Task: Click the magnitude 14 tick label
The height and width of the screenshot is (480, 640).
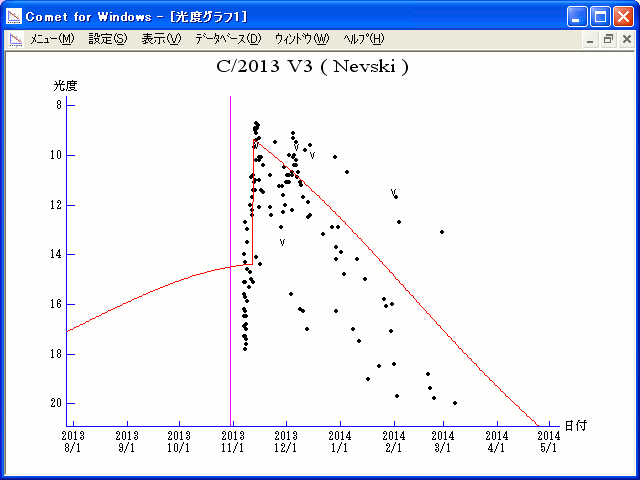Action: pyautogui.click(x=56, y=254)
